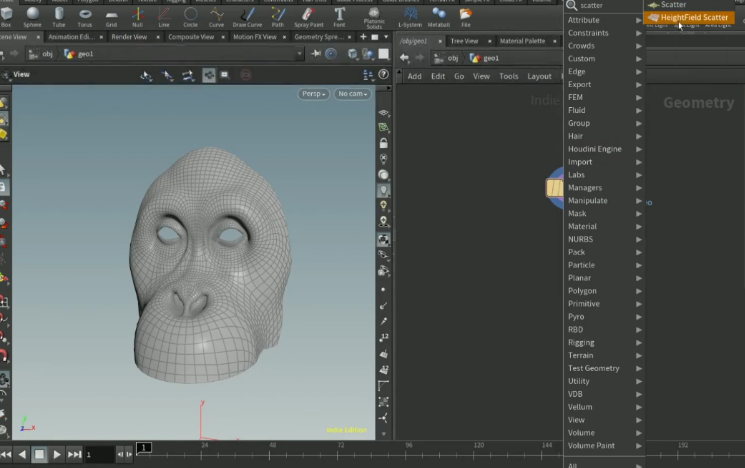Click the Metaball shelf icon
Screen dimensions: 745x468
pos(439,15)
